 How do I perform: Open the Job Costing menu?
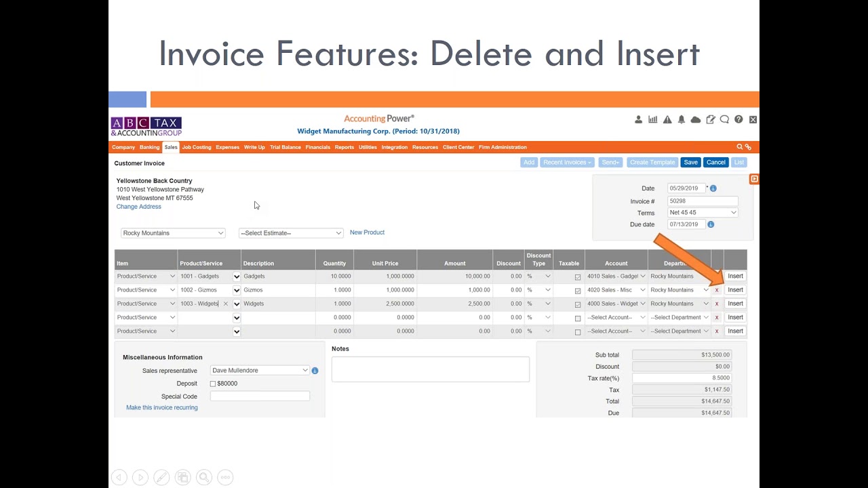[x=197, y=147]
